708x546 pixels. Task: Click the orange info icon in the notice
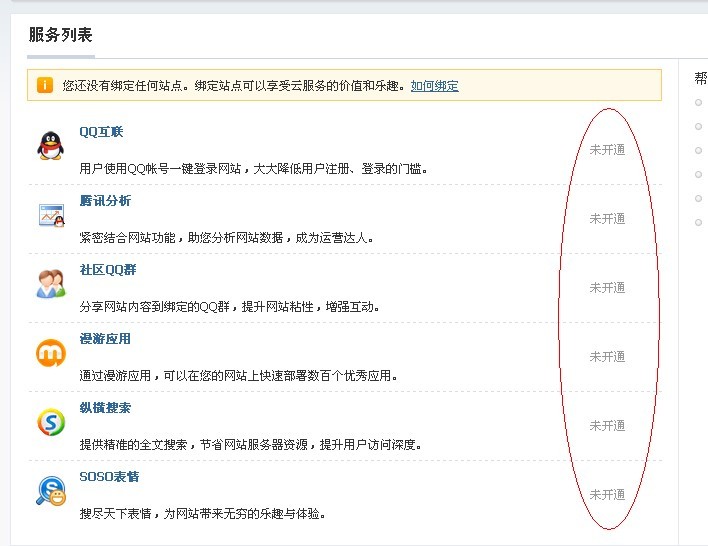click(x=45, y=85)
